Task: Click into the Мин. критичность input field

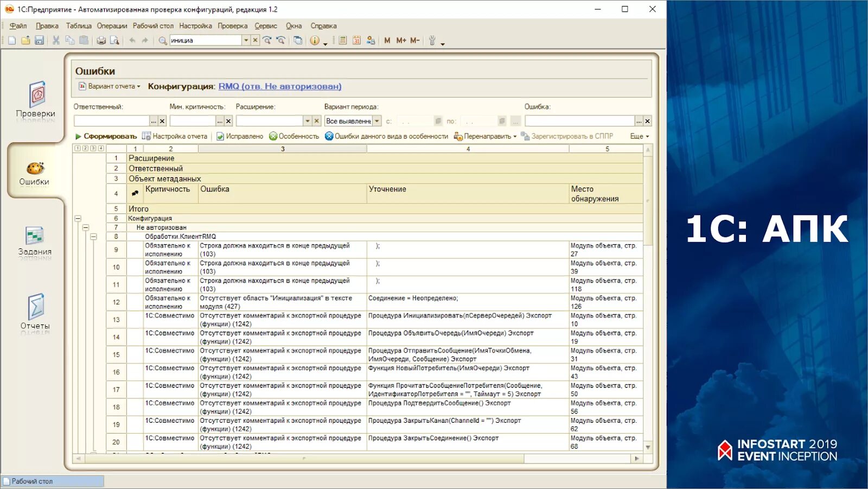Action: (x=193, y=121)
